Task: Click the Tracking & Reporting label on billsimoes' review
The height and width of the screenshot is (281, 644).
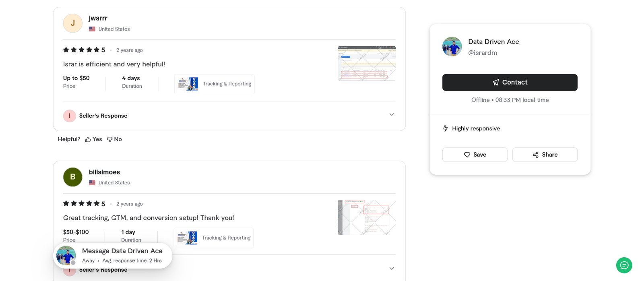Action: [x=226, y=238]
